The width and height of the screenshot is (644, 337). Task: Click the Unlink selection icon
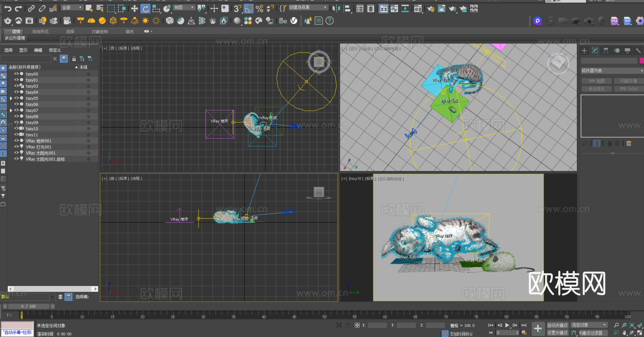42,8
